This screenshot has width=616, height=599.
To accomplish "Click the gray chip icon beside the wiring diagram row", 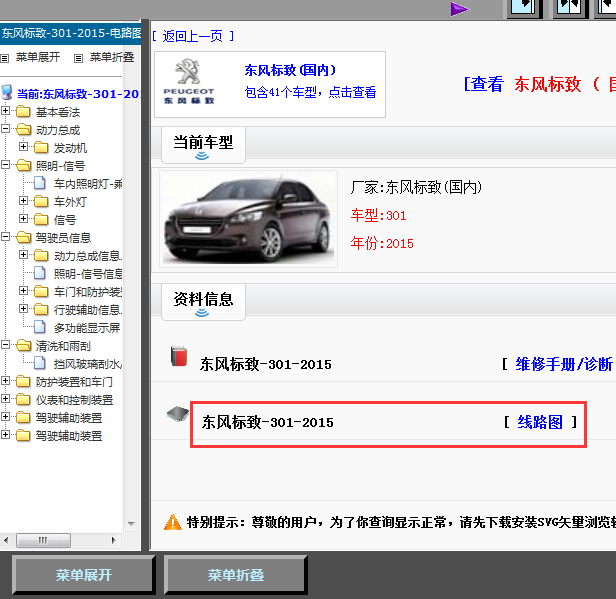I will tap(178, 414).
